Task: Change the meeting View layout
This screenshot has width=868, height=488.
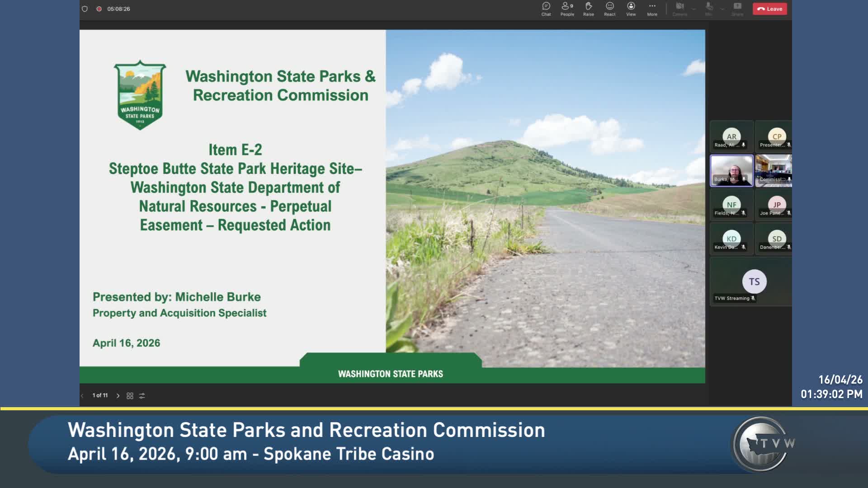Action: (x=631, y=9)
